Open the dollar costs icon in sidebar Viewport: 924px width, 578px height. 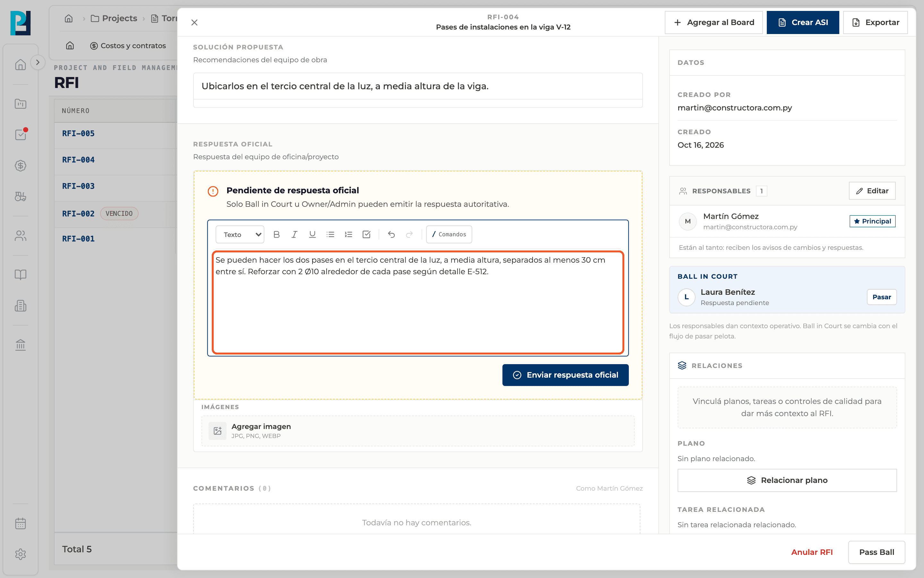click(x=21, y=165)
